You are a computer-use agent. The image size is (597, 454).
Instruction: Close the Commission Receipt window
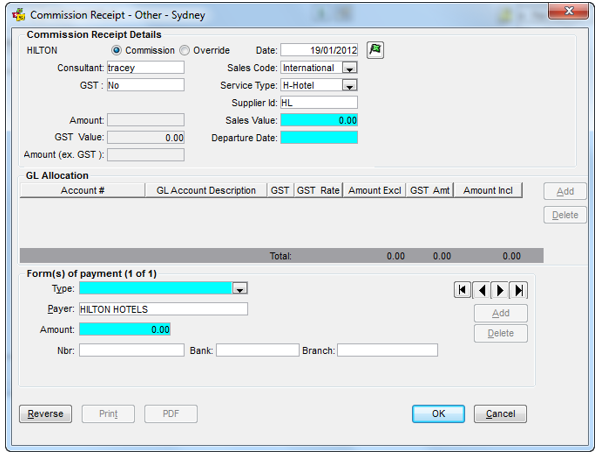(568, 11)
